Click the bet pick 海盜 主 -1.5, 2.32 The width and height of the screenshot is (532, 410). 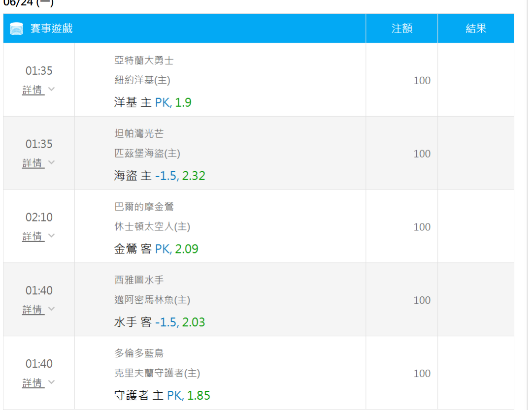coord(160,176)
